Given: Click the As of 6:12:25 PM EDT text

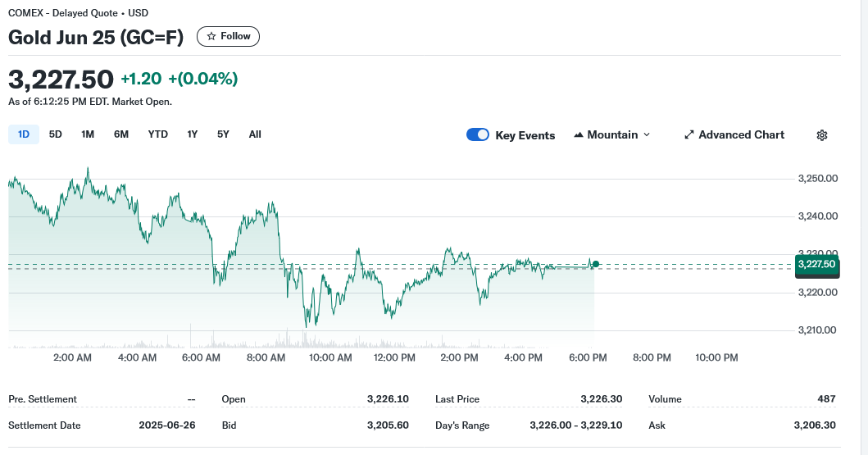Looking at the screenshot, I should pyautogui.click(x=60, y=102).
